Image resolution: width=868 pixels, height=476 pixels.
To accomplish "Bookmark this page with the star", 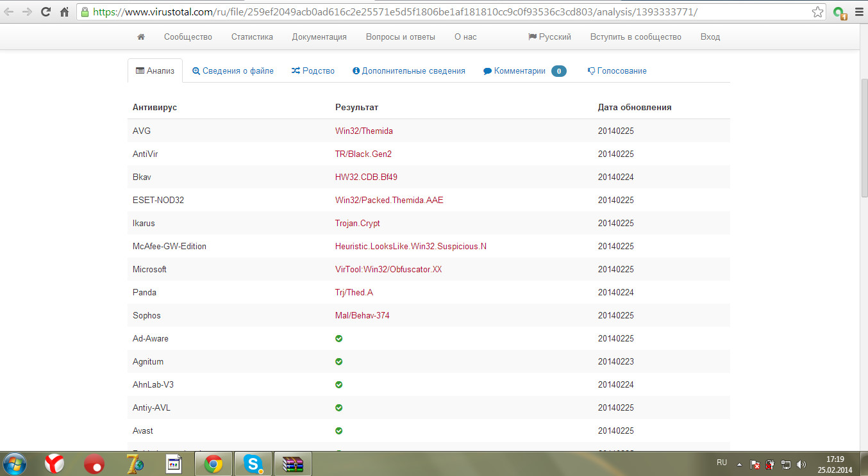I will pyautogui.click(x=817, y=12).
